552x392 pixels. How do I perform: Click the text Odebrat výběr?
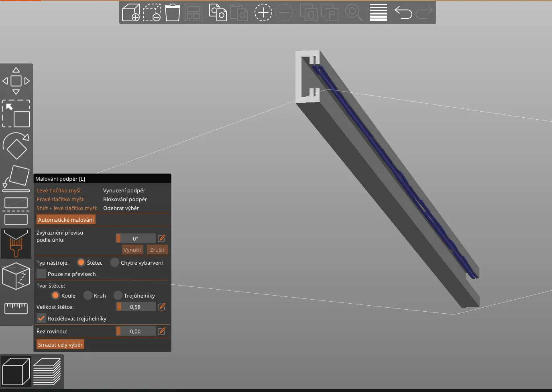121,208
